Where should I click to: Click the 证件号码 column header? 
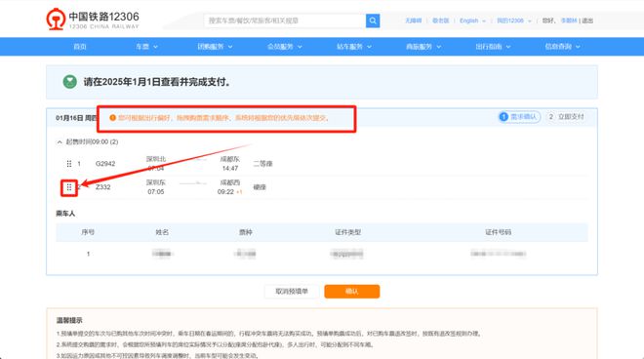pos(499,232)
